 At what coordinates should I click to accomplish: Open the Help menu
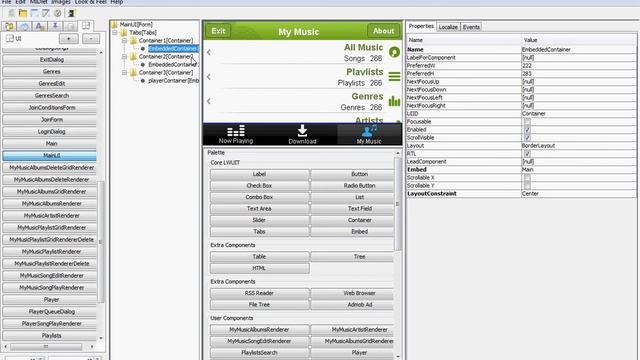(117, 2)
